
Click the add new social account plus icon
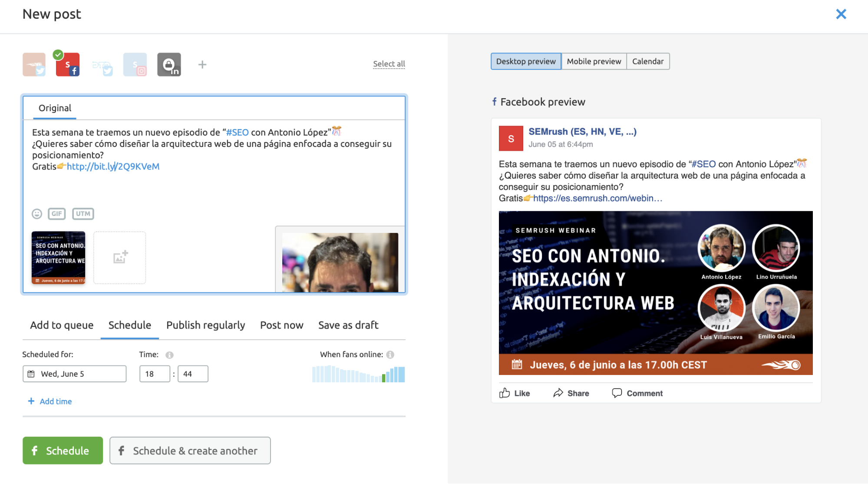[x=201, y=64]
